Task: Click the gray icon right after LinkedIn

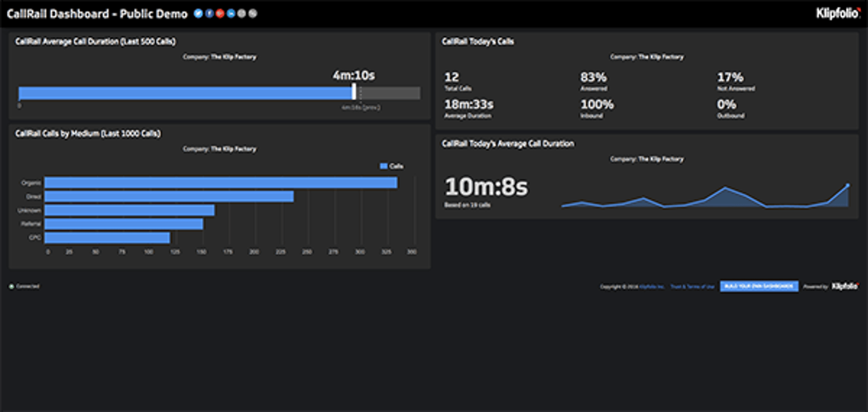Action: click(x=242, y=14)
